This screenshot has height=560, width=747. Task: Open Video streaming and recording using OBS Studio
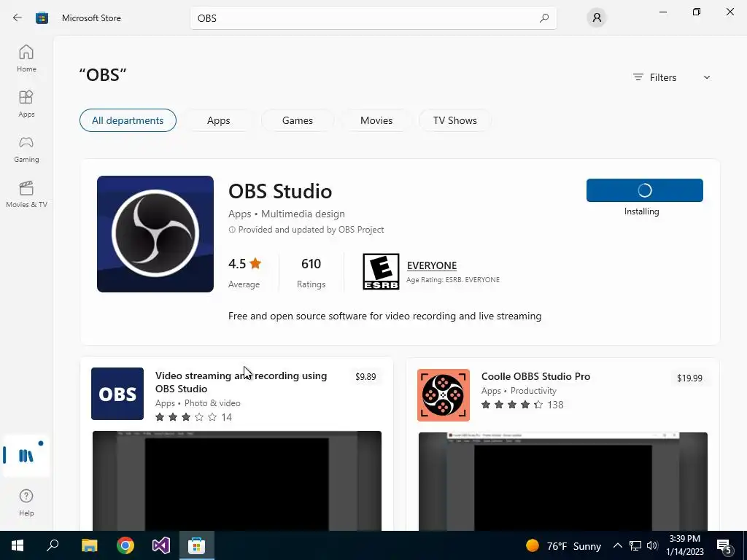coord(241,382)
